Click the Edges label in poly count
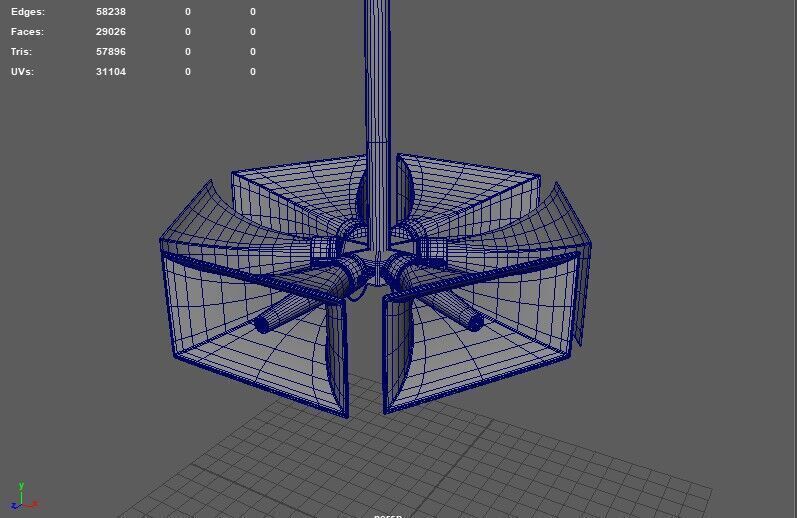797x518 pixels. tap(28, 12)
